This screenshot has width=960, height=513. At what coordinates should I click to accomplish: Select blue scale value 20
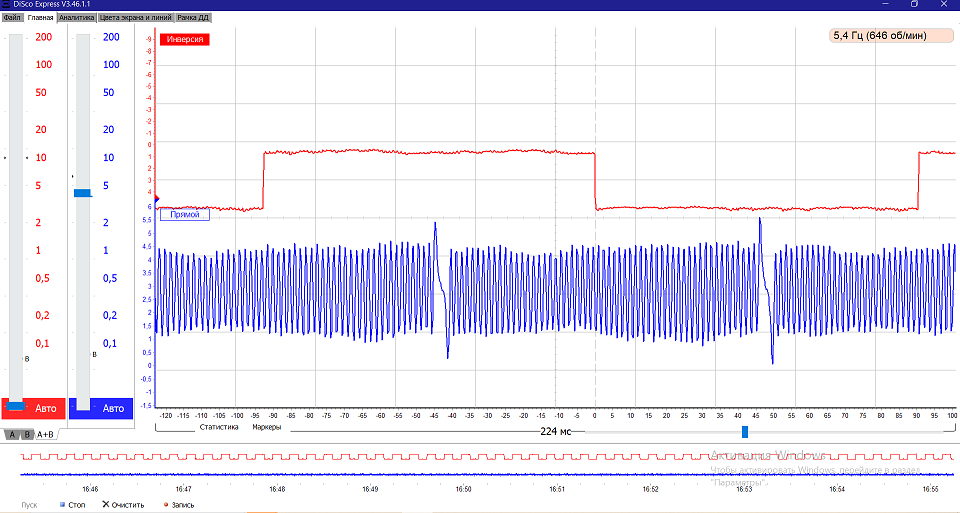[x=108, y=130]
